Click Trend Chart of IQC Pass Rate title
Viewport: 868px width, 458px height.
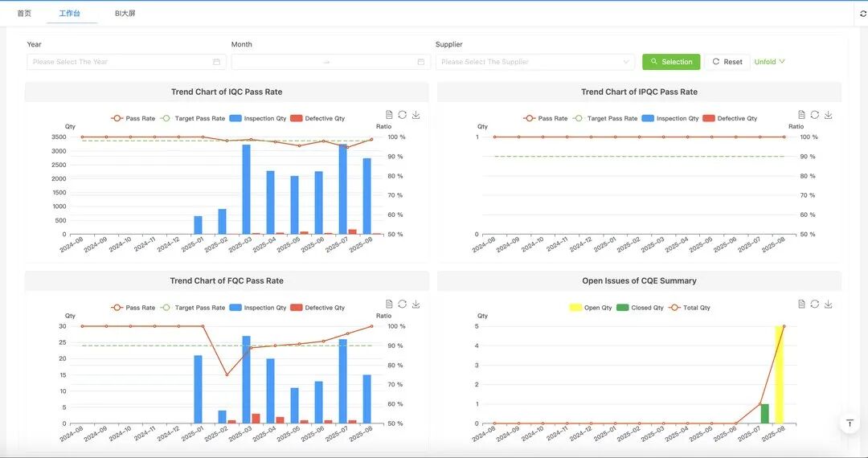227,92
